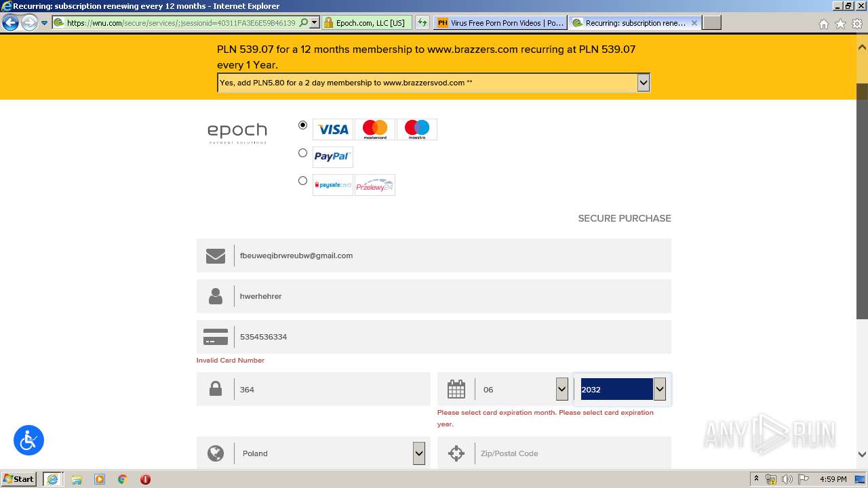Switch to the Recurring subscription tab

635,22
